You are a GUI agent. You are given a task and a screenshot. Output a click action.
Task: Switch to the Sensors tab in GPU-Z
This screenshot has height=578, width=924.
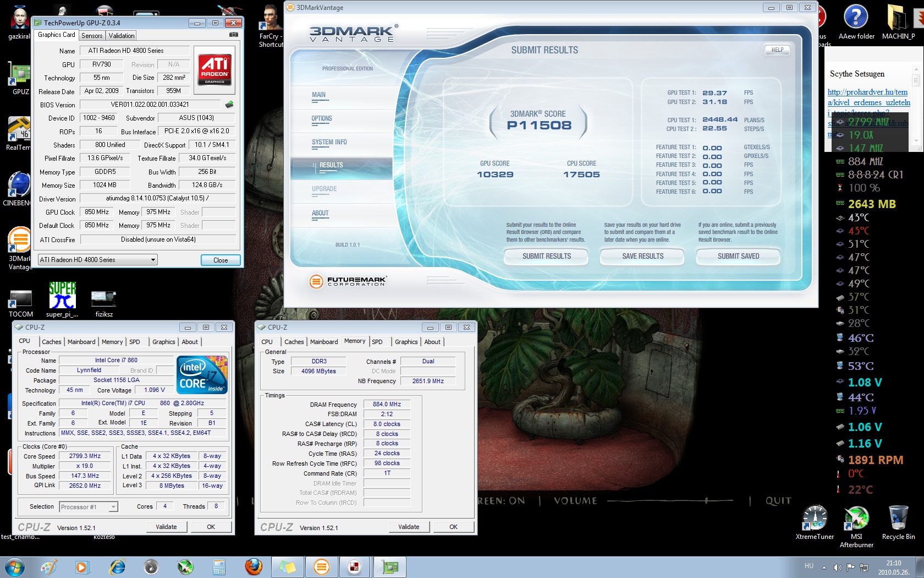point(92,36)
